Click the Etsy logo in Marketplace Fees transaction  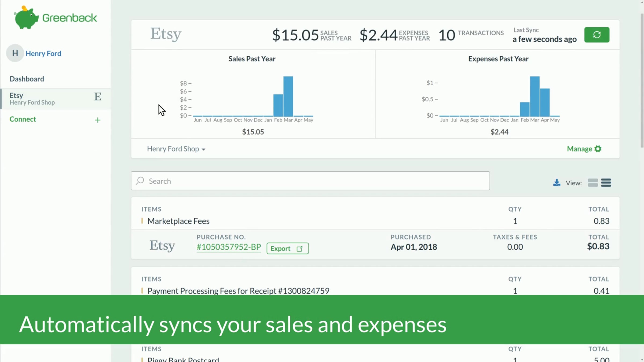(x=162, y=245)
